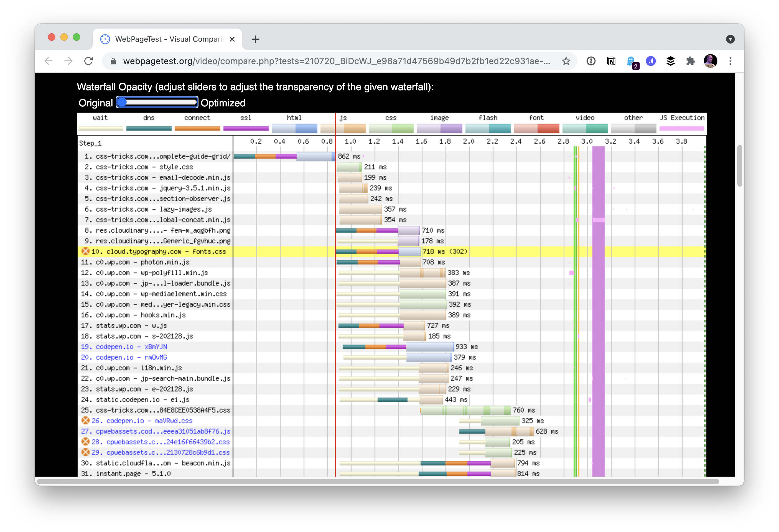Click the Buffer stacked layers extension
779x532 pixels.
[670, 61]
